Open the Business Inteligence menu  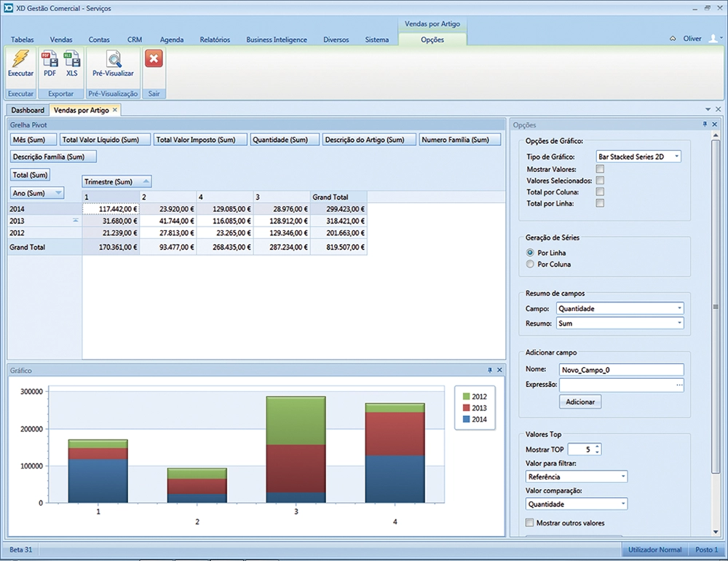[x=276, y=39]
